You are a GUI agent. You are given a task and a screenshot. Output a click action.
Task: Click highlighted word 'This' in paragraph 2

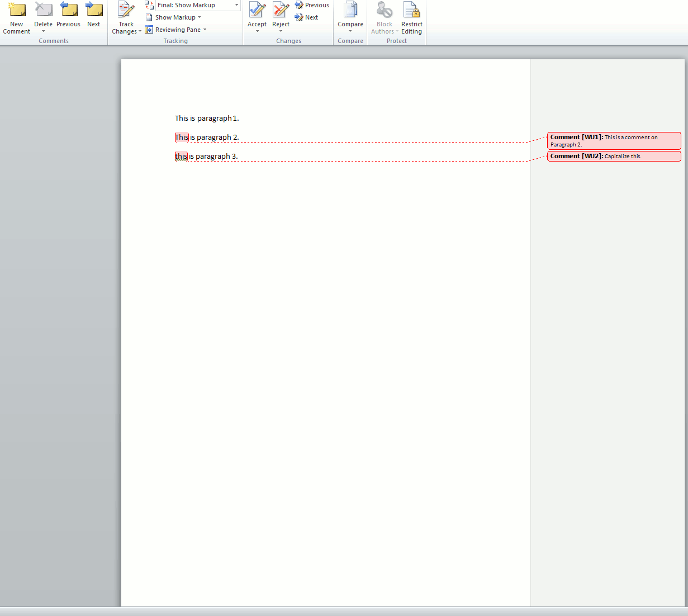182,138
